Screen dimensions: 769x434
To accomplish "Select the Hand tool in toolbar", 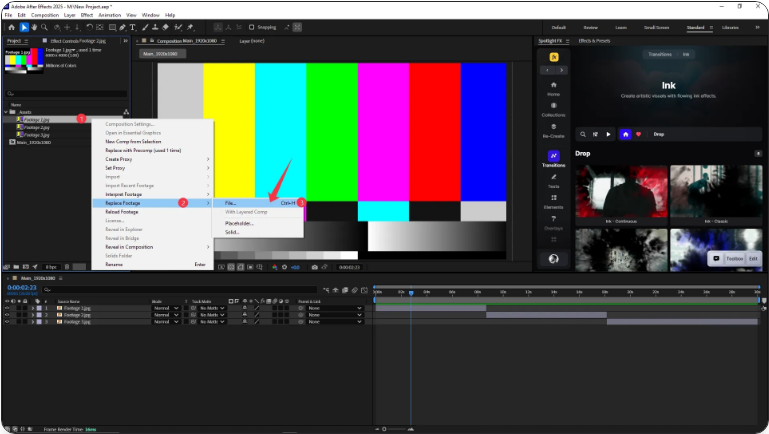I will [36, 27].
